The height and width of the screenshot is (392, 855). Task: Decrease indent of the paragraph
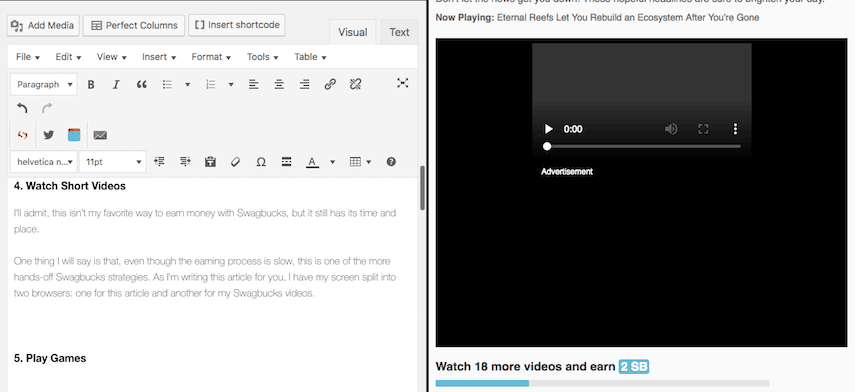(159, 162)
